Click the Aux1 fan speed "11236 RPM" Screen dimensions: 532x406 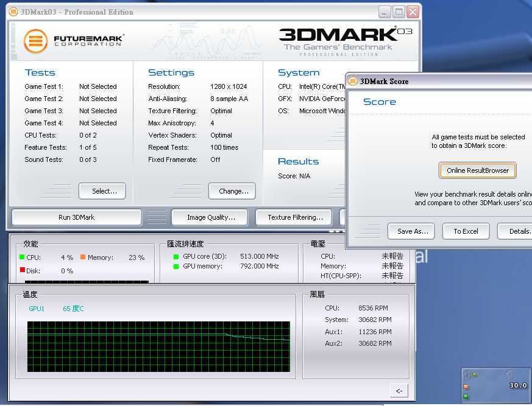coord(375,332)
